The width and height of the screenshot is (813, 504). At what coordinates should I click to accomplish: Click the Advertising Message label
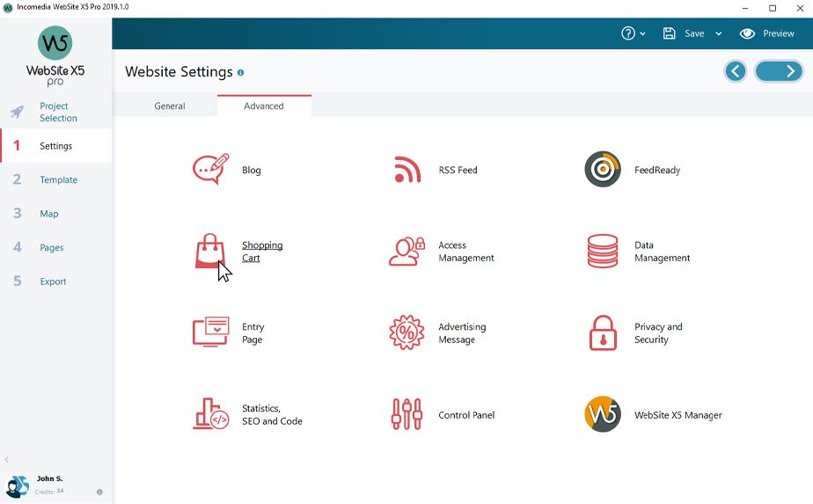point(462,332)
